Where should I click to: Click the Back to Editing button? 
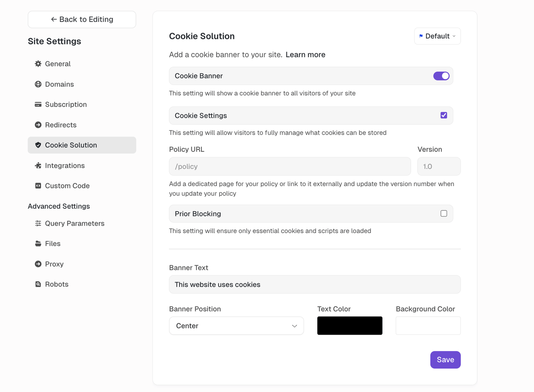point(82,20)
